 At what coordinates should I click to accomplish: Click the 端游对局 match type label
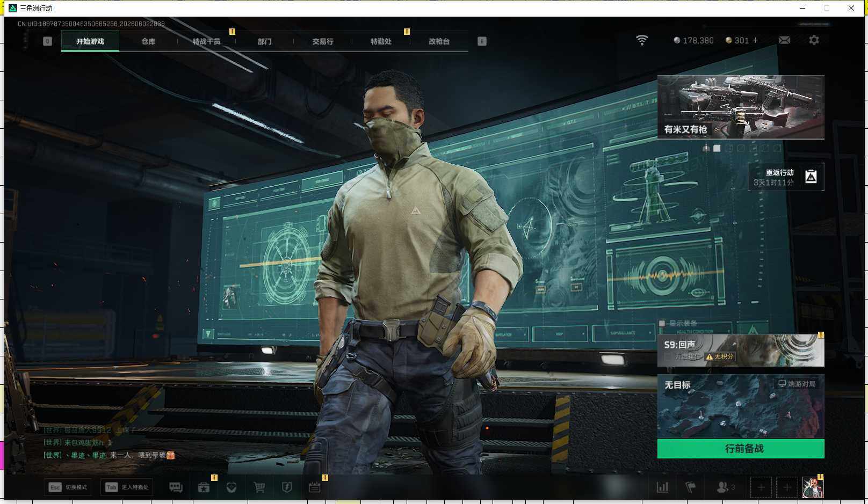[x=797, y=384]
